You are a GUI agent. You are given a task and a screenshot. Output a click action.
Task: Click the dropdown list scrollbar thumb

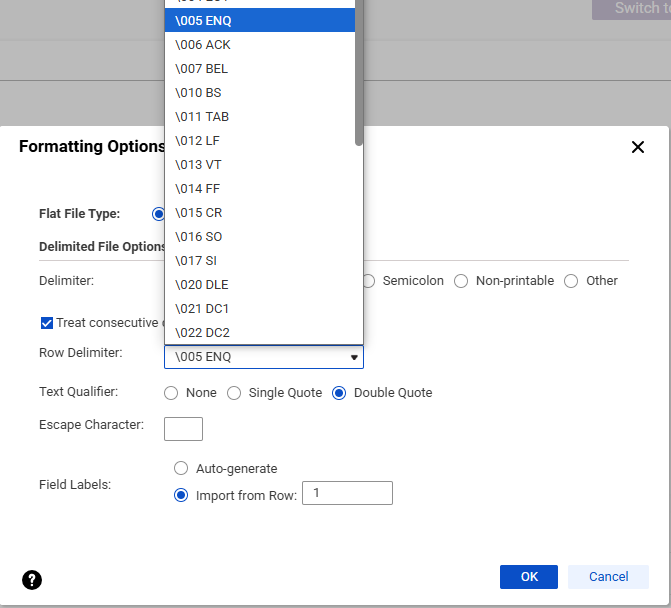tap(359, 73)
